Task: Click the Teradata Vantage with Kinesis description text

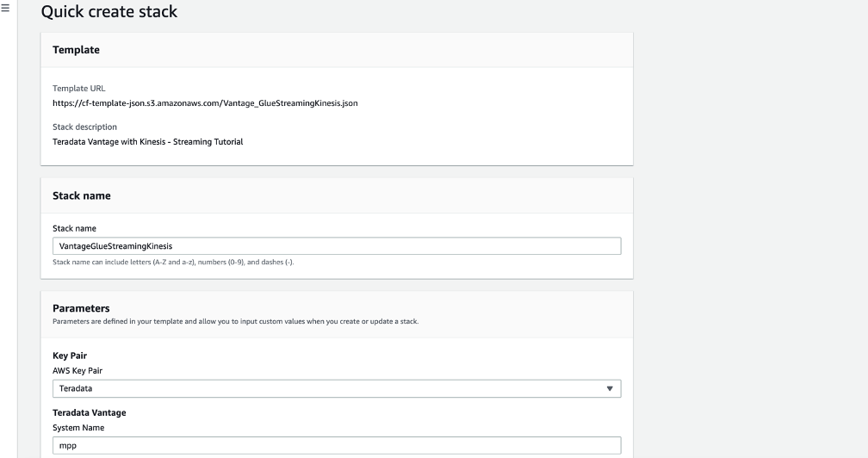Action: click(147, 142)
